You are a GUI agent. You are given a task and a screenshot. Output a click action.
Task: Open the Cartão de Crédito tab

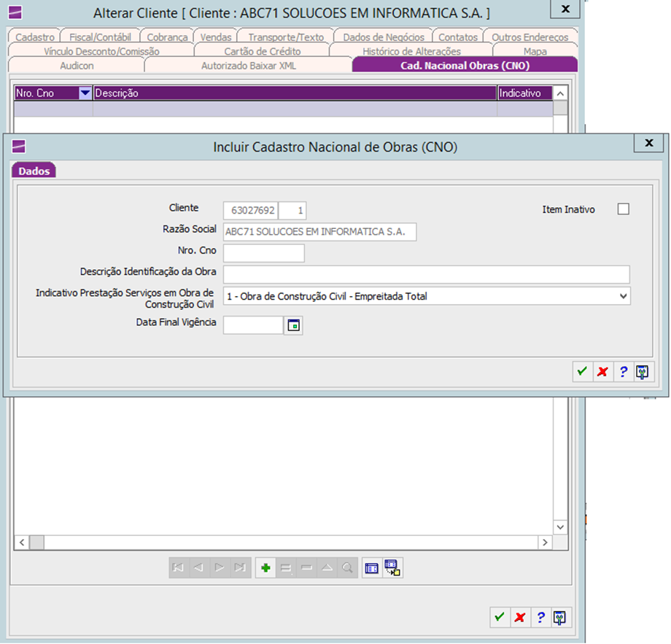263,51
